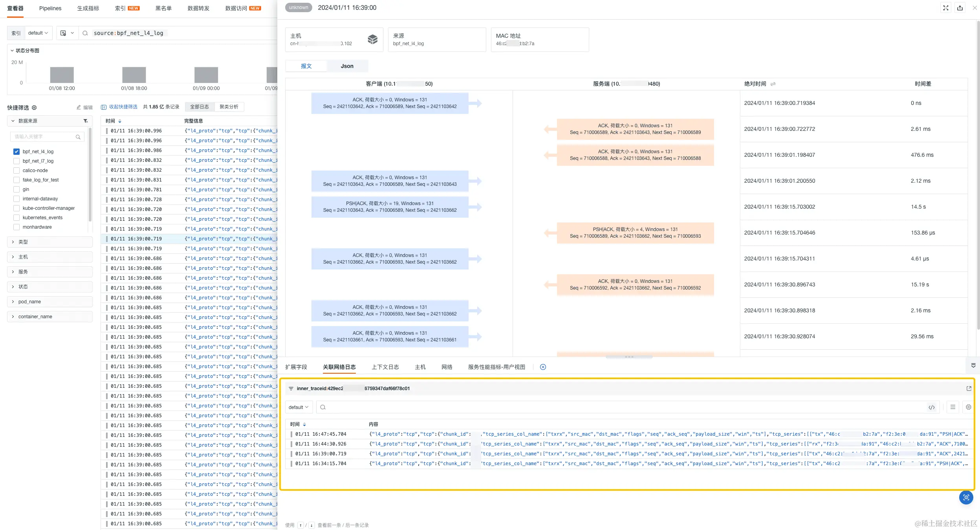Click 收起快捷筛选 link
The width and height of the screenshot is (980, 530).
coord(123,107)
